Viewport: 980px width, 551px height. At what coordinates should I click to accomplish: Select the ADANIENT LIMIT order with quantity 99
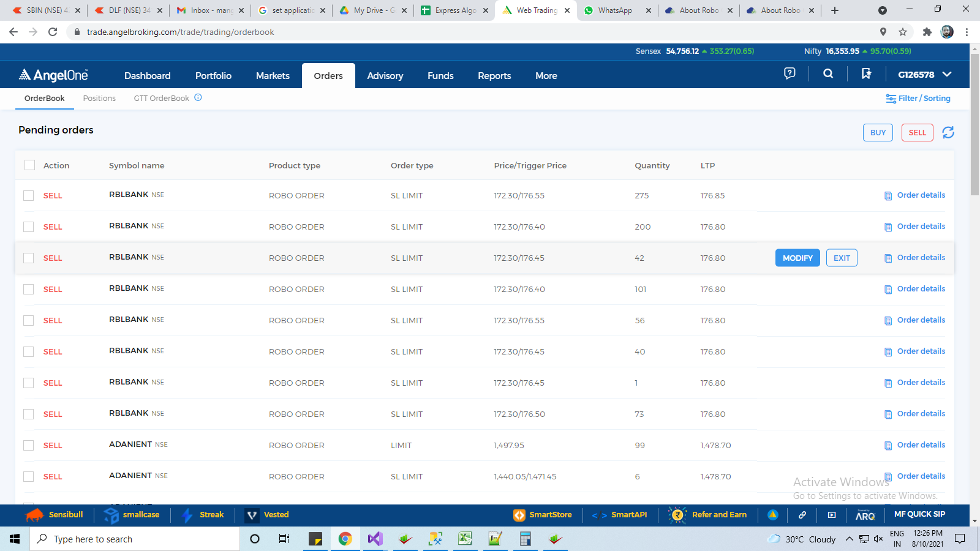28,445
